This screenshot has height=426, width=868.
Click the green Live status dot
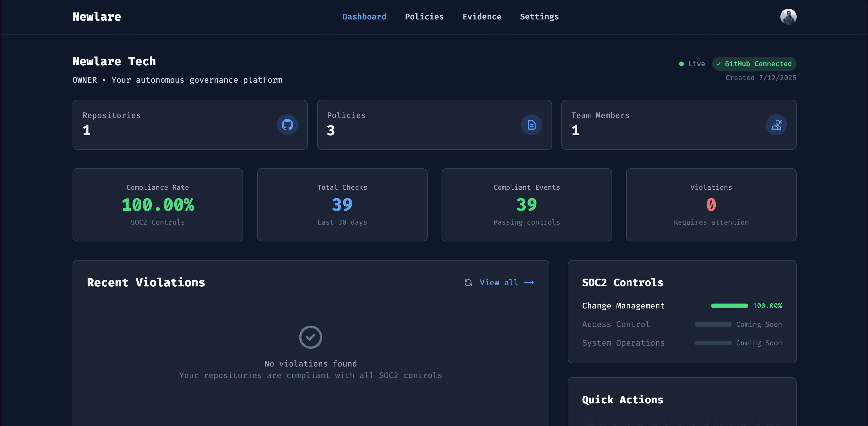click(x=681, y=64)
